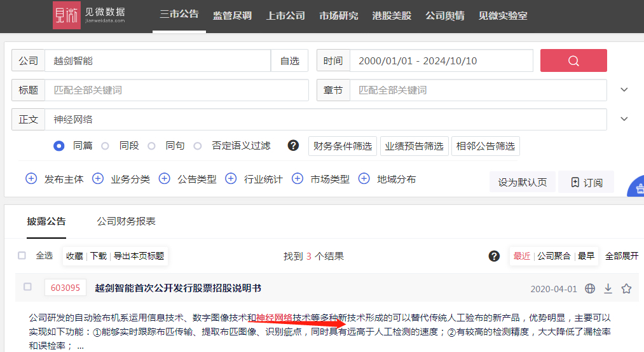This screenshot has width=644, height=352.
Task: Open the 上市公司 nav tab
Action: point(285,16)
